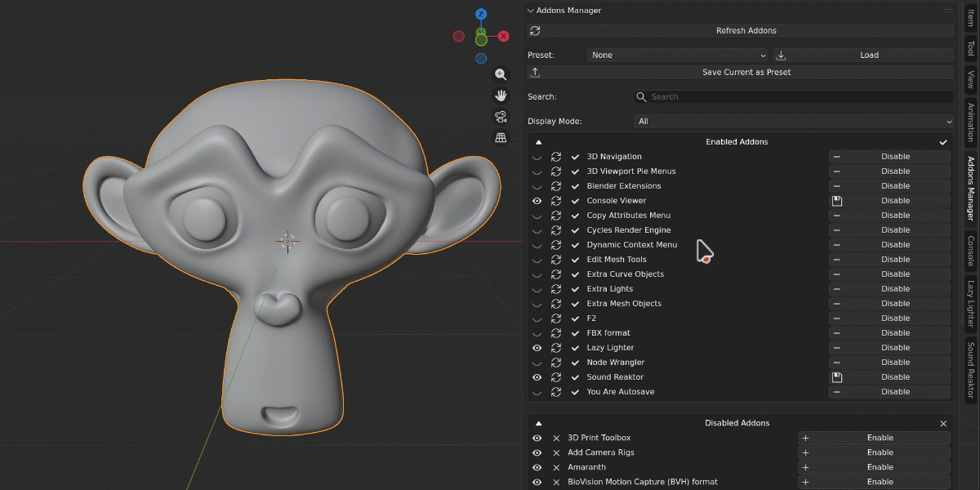
Task: Click the search magnifier icon
Action: pos(642,96)
